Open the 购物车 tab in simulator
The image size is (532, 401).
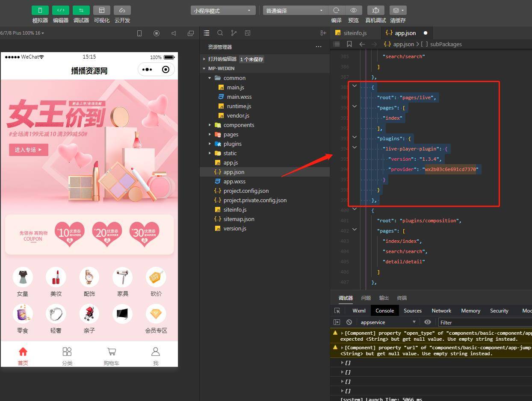tap(112, 356)
